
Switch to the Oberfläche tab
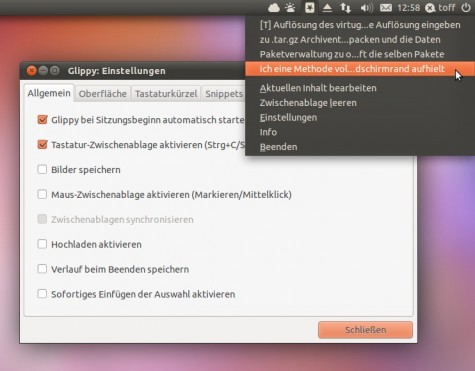coord(103,94)
